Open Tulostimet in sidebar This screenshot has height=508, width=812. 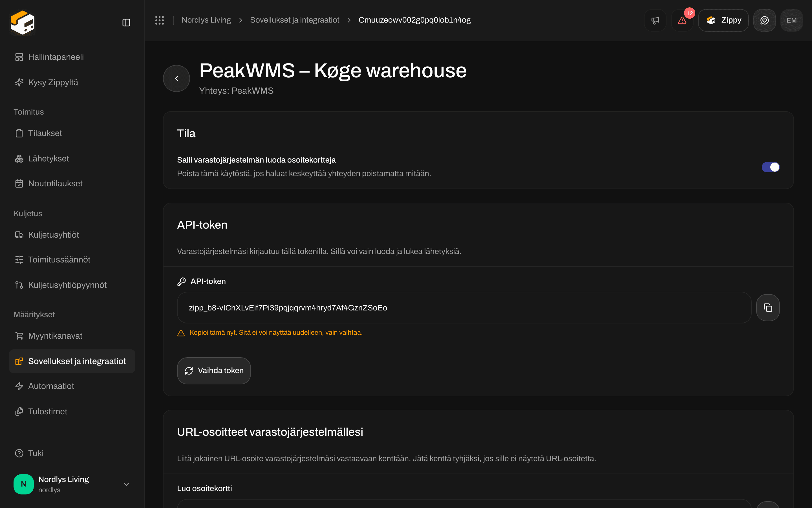tap(72, 411)
